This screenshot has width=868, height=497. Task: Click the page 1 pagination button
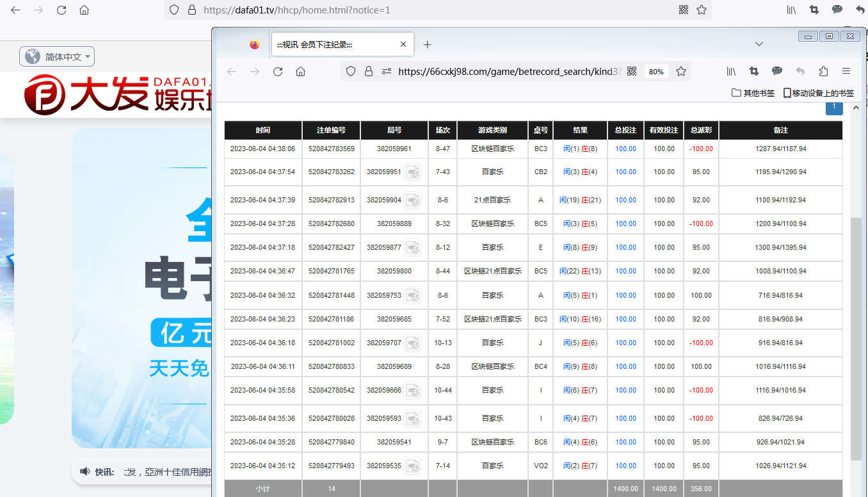tap(834, 107)
